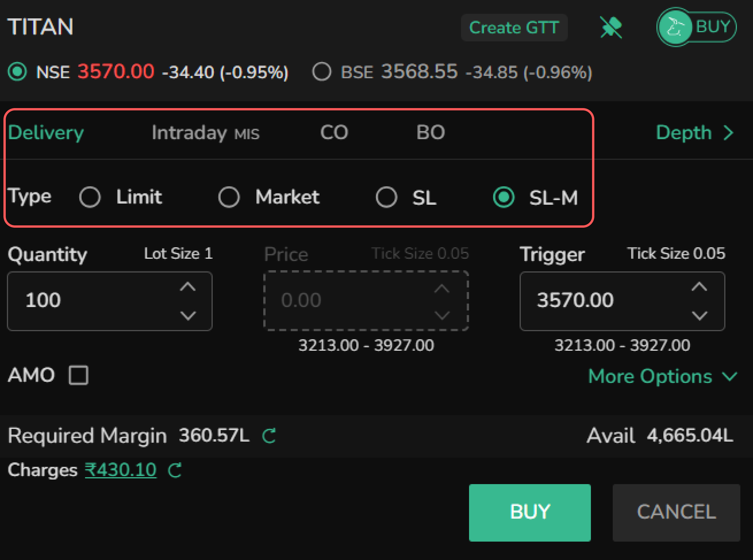Choose SL-M order type
The width and height of the screenshot is (753, 560).
click(x=504, y=197)
